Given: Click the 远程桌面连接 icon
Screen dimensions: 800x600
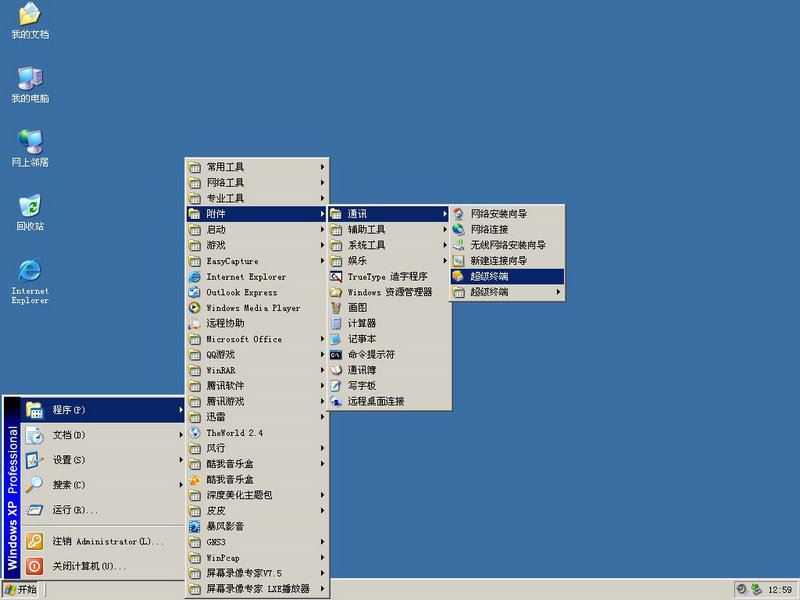Looking at the screenshot, I should point(336,402).
